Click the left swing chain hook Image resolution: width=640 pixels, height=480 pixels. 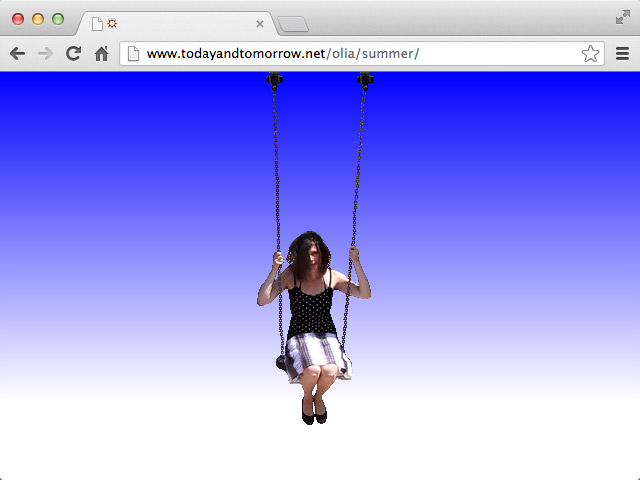(274, 81)
